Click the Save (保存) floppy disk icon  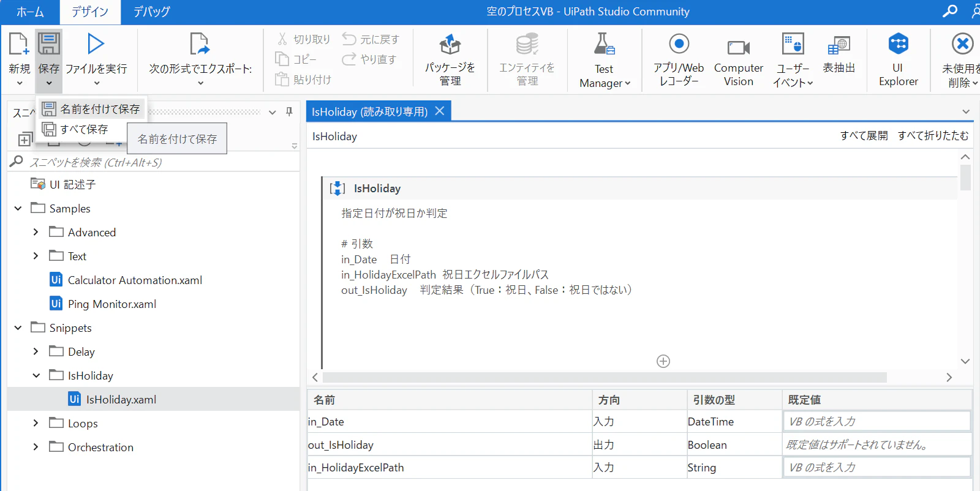pyautogui.click(x=49, y=44)
